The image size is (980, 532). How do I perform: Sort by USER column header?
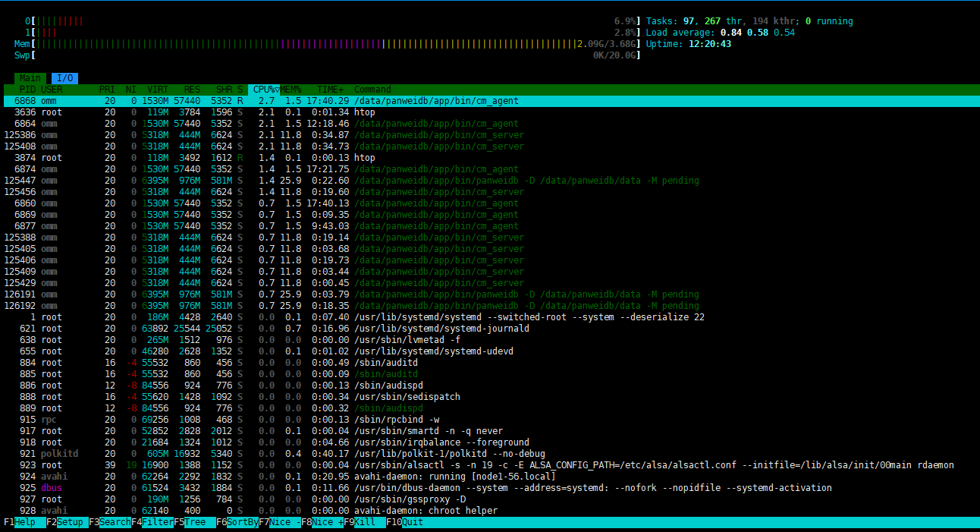(52, 90)
